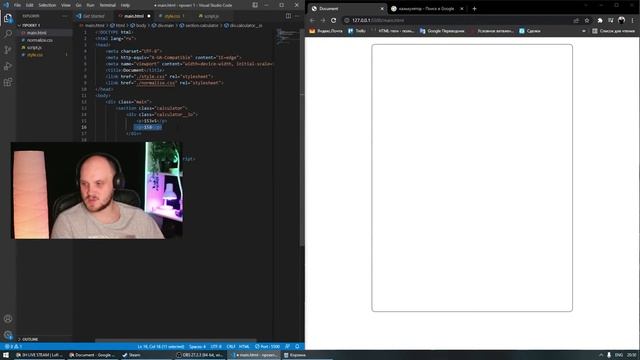Image resolution: width=640 pixels, height=360 pixels.
Task: Open the Manage gear menu
Action: pos(8,335)
